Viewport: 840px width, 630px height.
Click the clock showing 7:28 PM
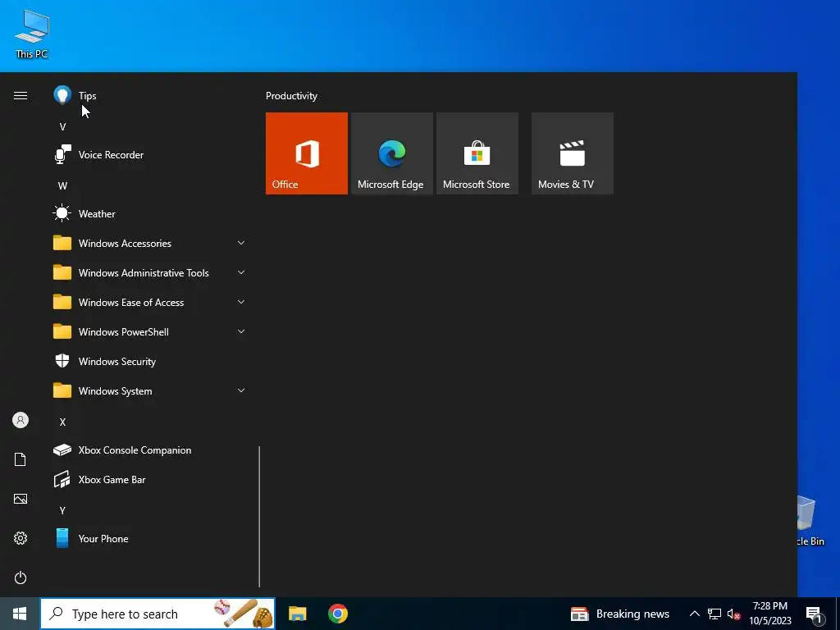point(769,614)
